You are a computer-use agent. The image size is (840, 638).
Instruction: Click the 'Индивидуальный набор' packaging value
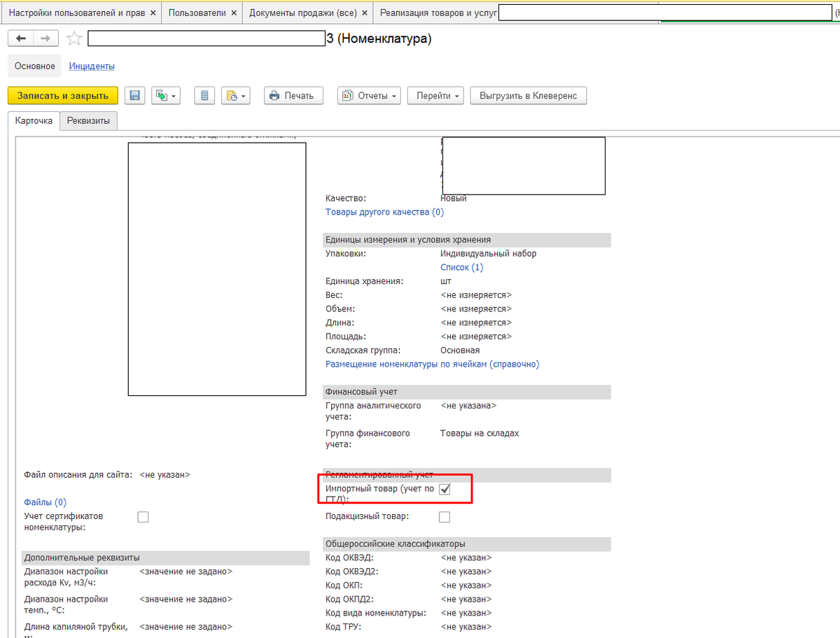pos(489,254)
